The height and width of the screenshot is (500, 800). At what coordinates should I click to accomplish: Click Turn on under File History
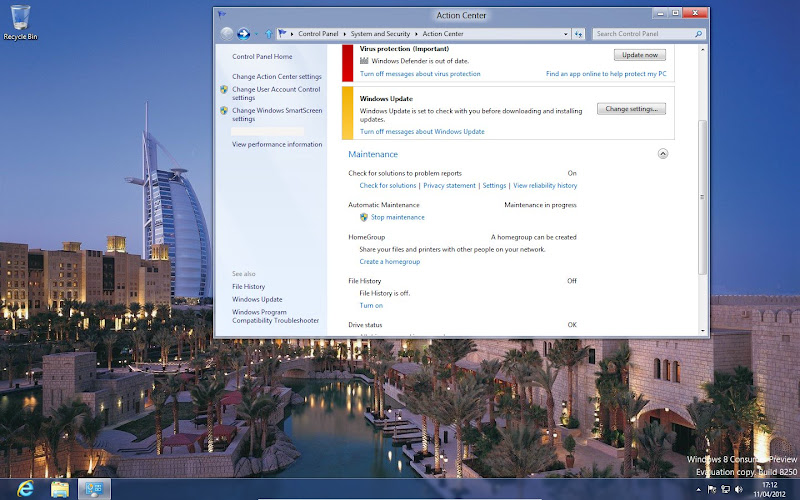click(x=371, y=306)
